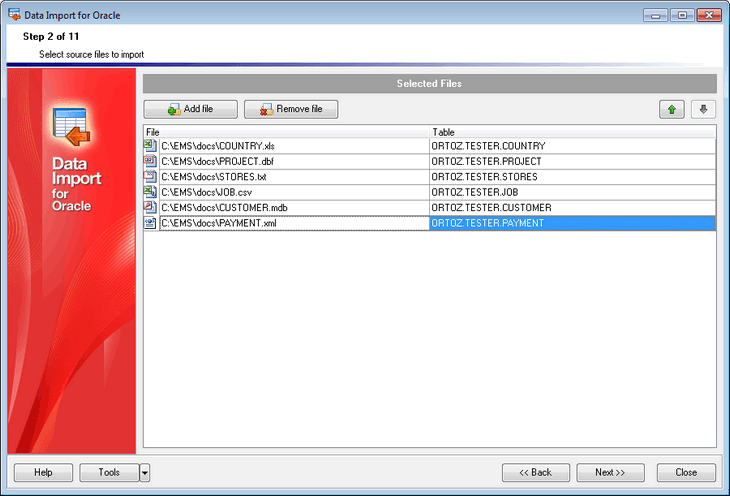This screenshot has width=730, height=496.
Task: Go back with the << Back button
Action: coord(535,472)
